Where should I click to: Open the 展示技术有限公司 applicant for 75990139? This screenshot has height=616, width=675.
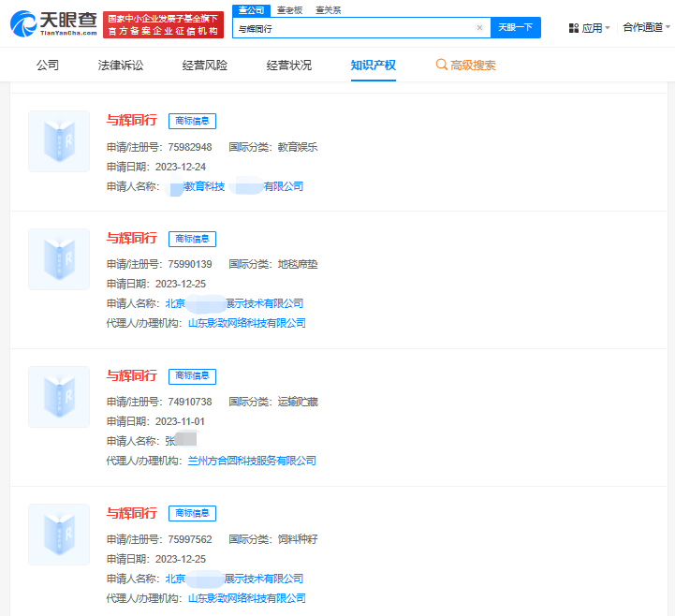[235, 303]
